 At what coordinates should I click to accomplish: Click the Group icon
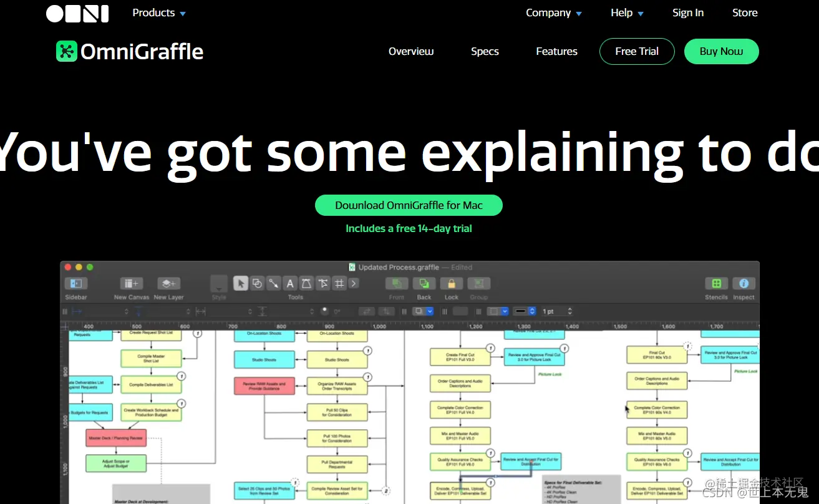point(479,283)
